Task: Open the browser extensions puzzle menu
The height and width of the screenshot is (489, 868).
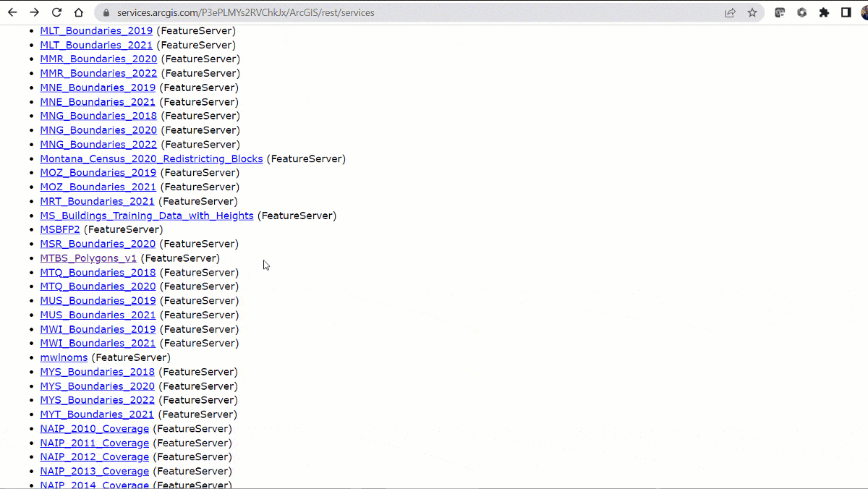Action: coord(825,12)
